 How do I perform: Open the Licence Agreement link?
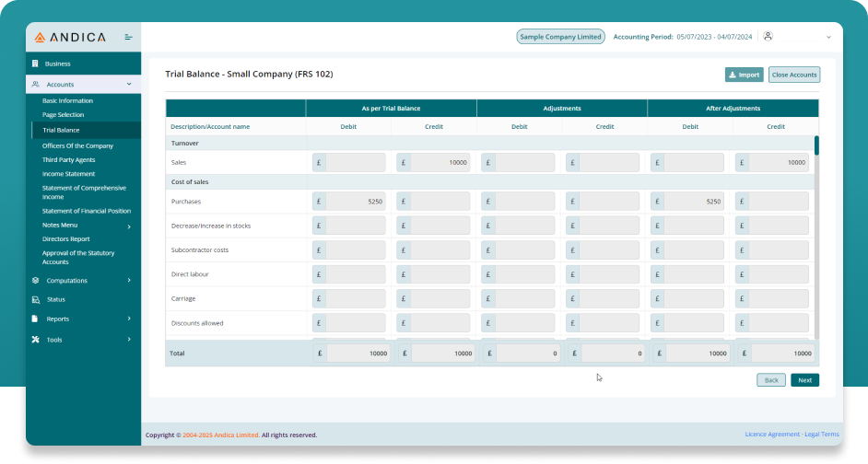tap(772, 435)
